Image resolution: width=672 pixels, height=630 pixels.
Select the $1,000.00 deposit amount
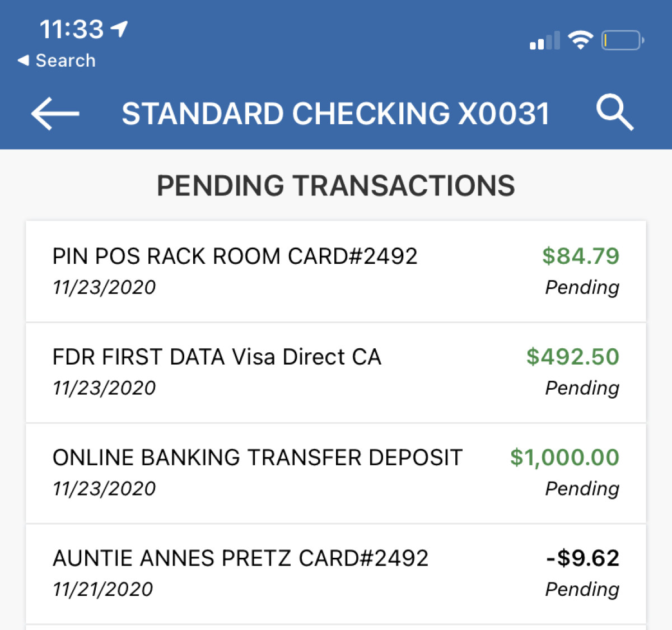tap(564, 458)
